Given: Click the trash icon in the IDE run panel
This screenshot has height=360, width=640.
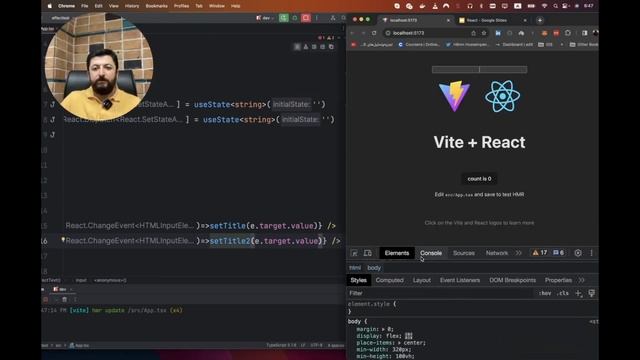Looking at the screenshot, I should click(x=64, y=299).
